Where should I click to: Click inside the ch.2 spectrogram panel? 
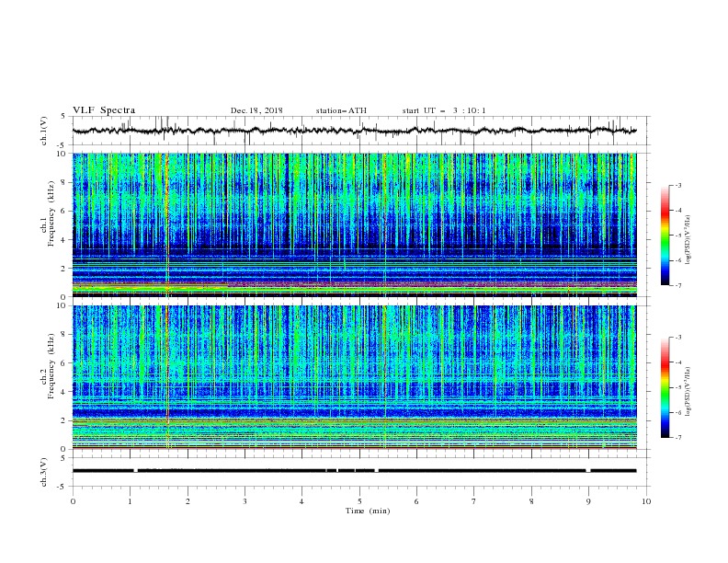[354, 377]
